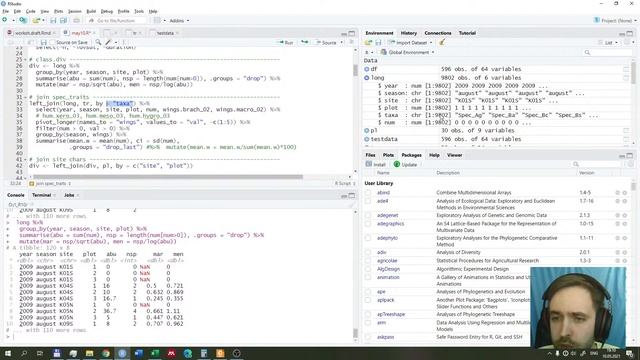Switch to the Plots tab
Viewport: 640px width, 360px height.
388,155
